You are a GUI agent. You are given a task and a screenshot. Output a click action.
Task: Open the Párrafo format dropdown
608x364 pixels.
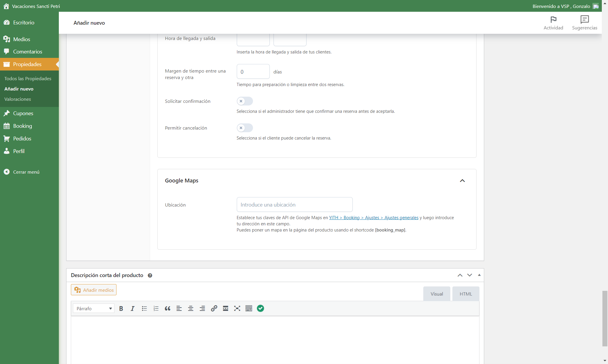click(94, 308)
